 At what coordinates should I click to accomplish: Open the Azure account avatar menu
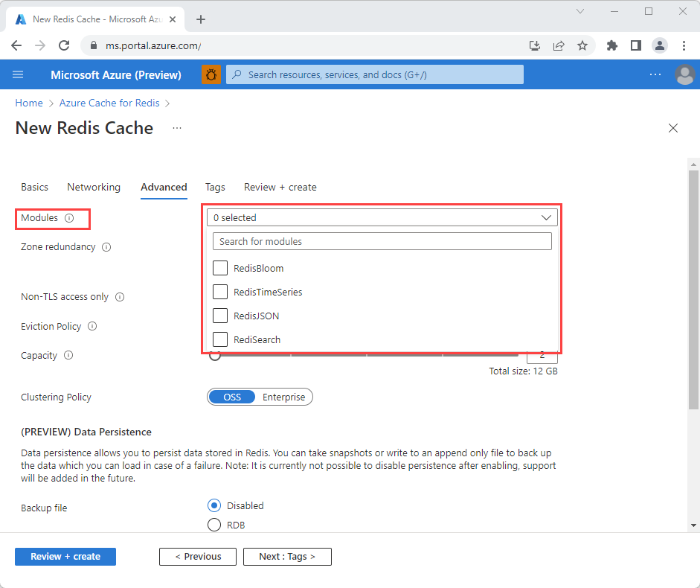click(x=684, y=74)
